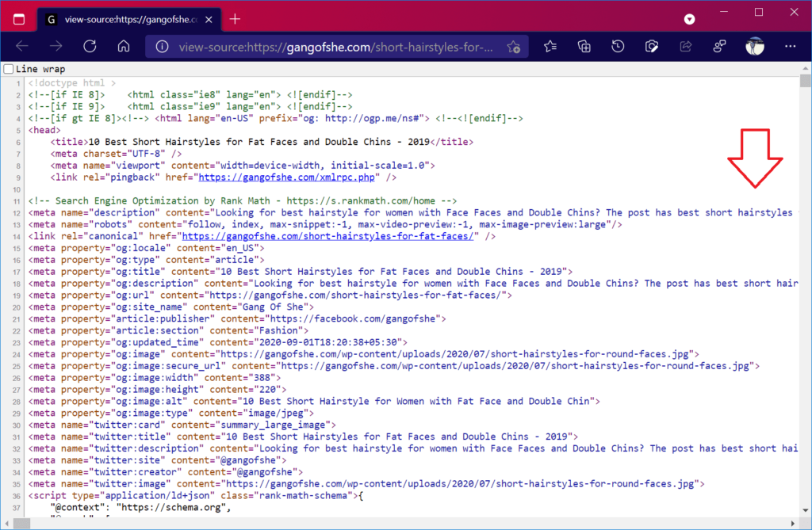Click the og:image:width "388" line
Viewport: 812px width, 530px height.
155,378
